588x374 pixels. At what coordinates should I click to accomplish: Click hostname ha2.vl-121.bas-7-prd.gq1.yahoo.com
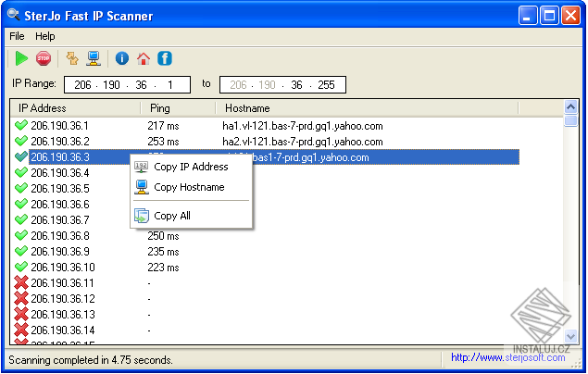(303, 142)
